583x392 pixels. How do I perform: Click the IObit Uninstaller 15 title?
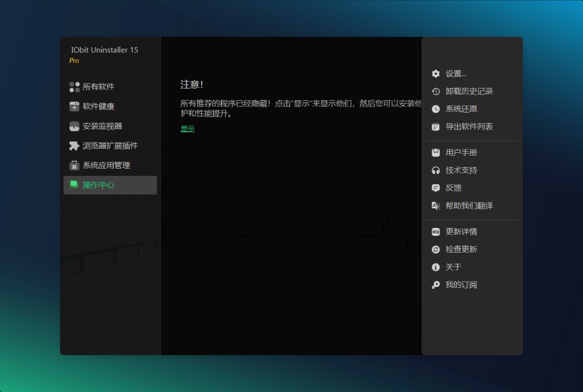[104, 50]
